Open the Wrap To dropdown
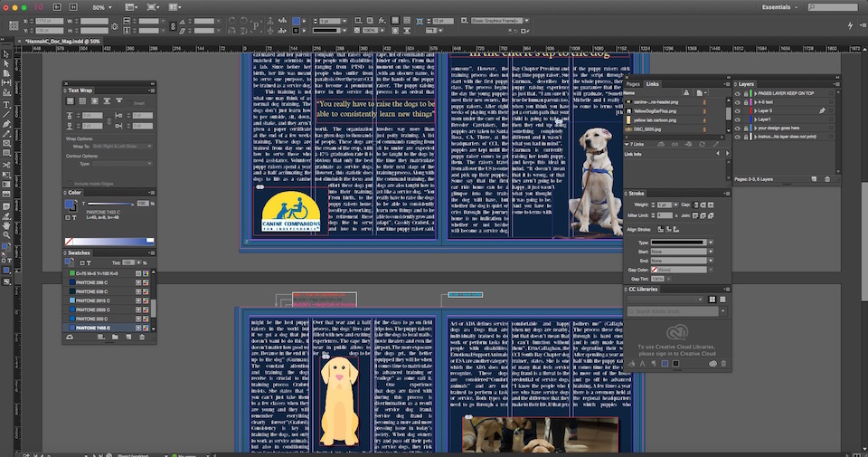Viewport: 868px width, 457px height. click(122, 147)
